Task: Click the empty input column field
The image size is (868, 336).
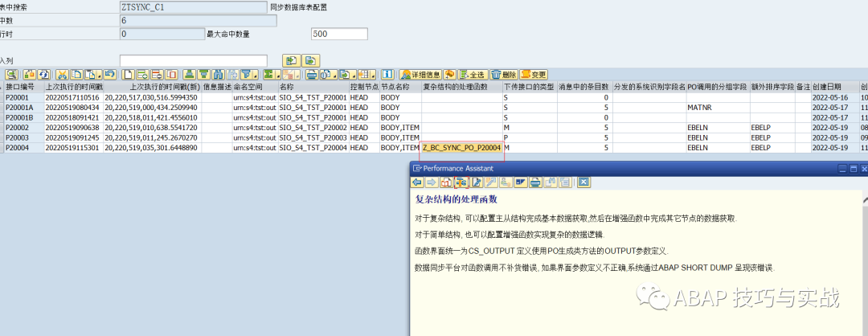Action: pyautogui.click(x=193, y=60)
